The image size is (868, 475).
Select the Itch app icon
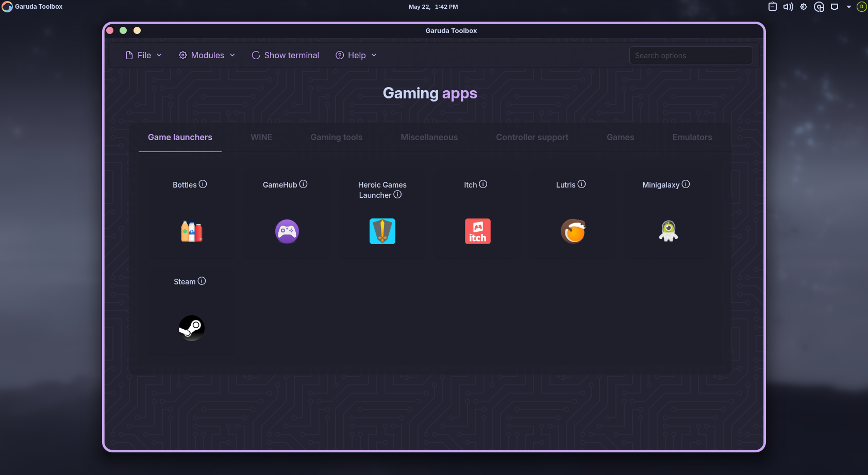(x=478, y=231)
